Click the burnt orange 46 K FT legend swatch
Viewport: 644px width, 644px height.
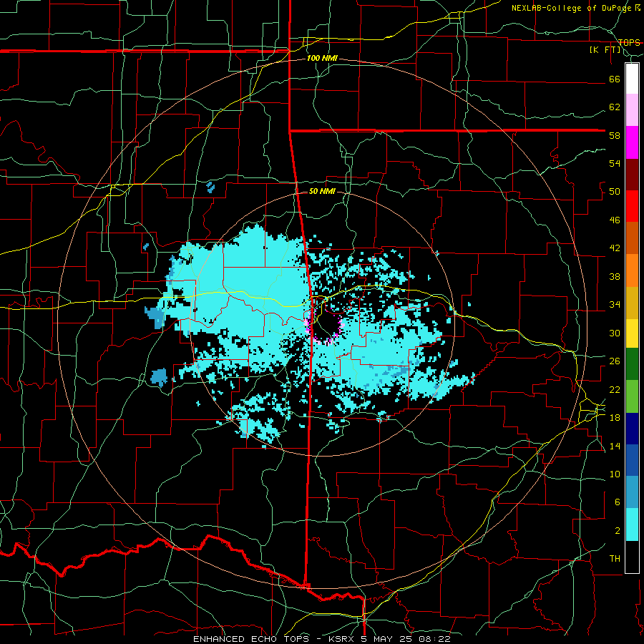click(632, 238)
